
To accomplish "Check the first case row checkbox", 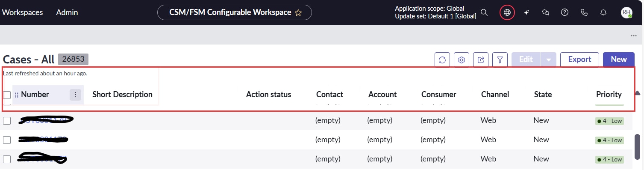I will click(x=7, y=121).
